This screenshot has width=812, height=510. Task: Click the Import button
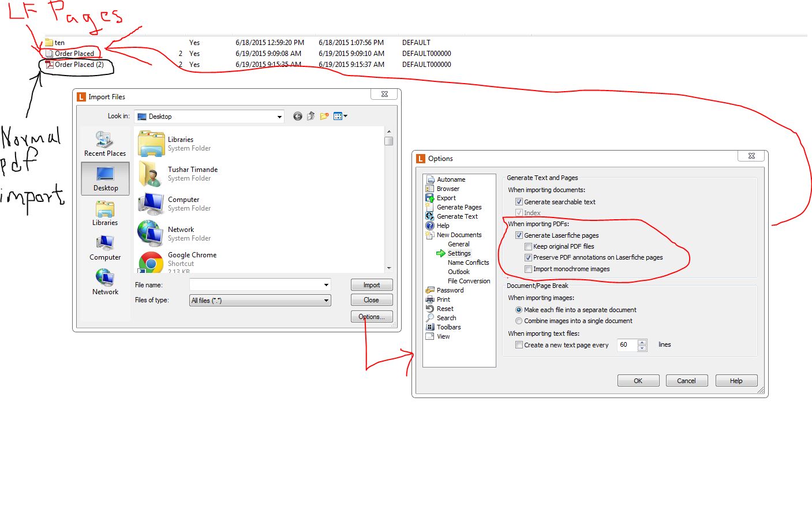(372, 285)
